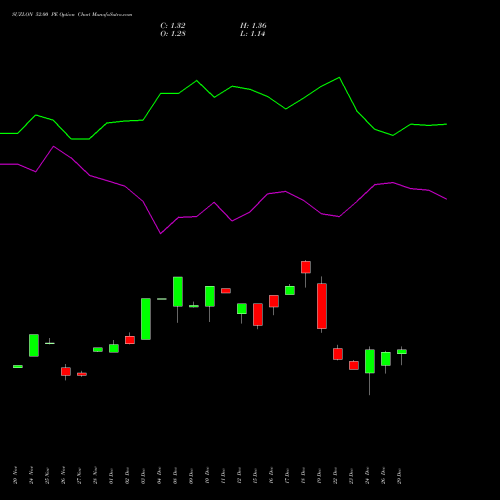The image size is (500, 500).
Task: Select the 18 Dec date axis label
Action: coord(303,476)
